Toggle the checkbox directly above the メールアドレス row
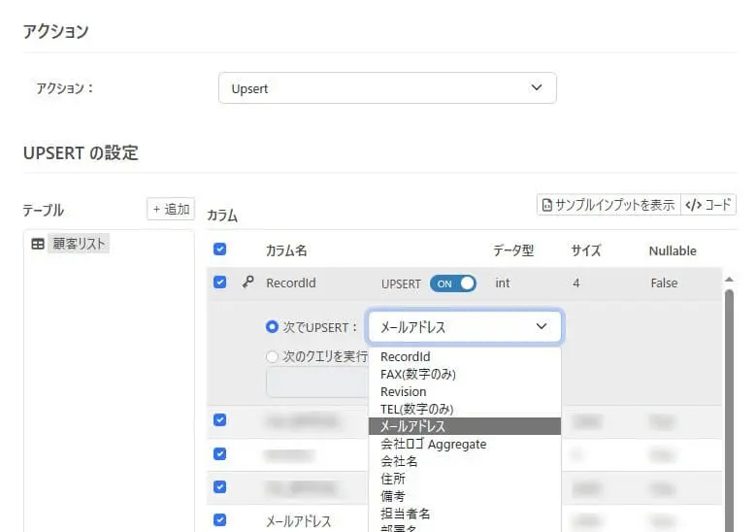 [220, 487]
